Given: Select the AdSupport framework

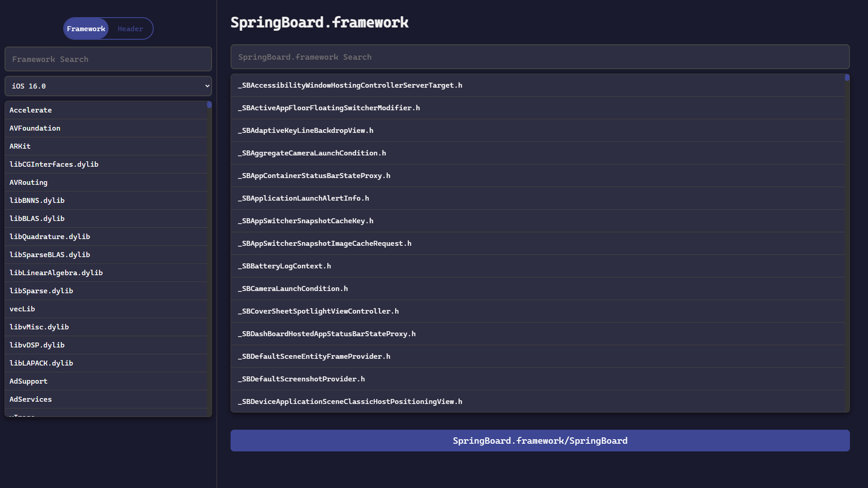Looking at the screenshot, I should [x=106, y=381].
